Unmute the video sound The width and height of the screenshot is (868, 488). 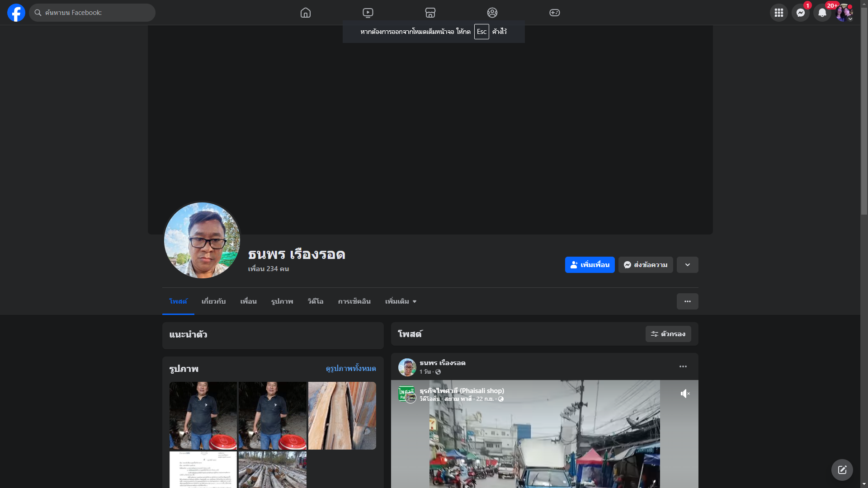pyautogui.click(x=685, y=394)
